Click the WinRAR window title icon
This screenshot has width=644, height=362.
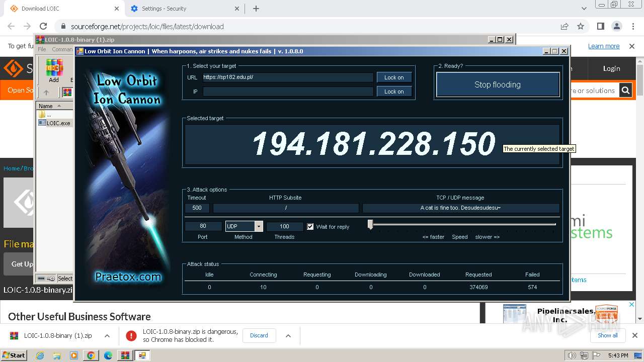pos(40,40)
